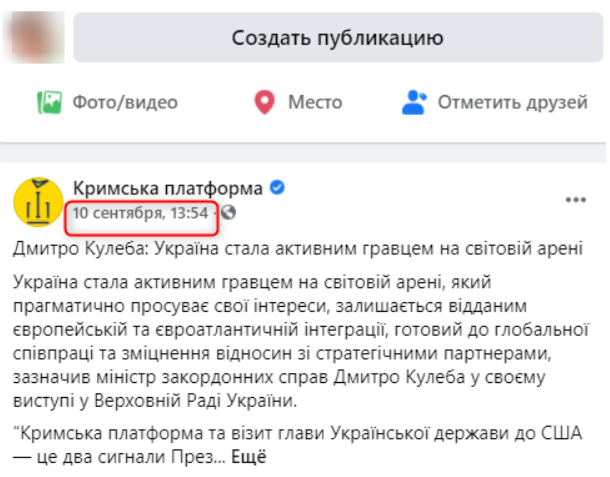610x477 pixels.
Task: Click the Фото/видео picture icon
Action: [49, 102]
